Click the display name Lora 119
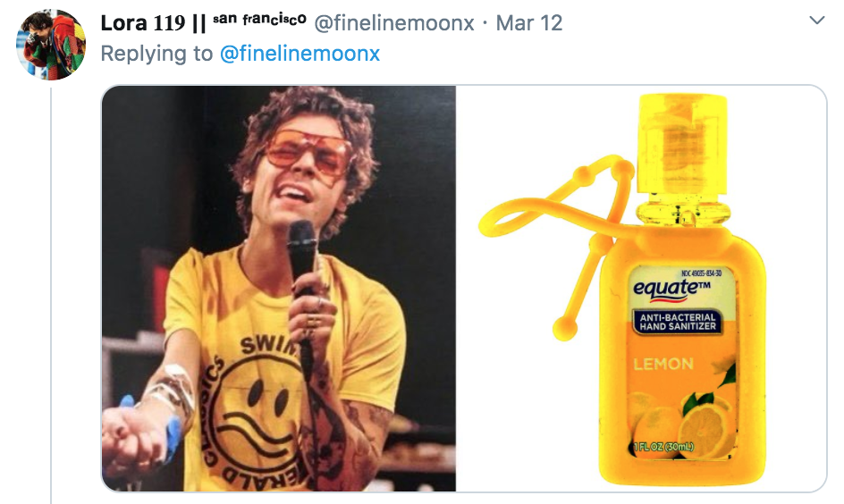 pos(143,22)
